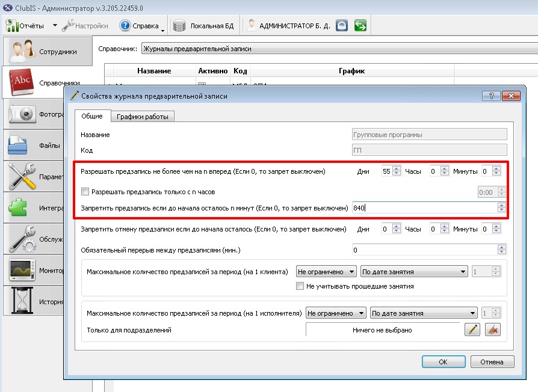Open the Справочник combo box
Screen dimensions: 538x392
point(339,49)
